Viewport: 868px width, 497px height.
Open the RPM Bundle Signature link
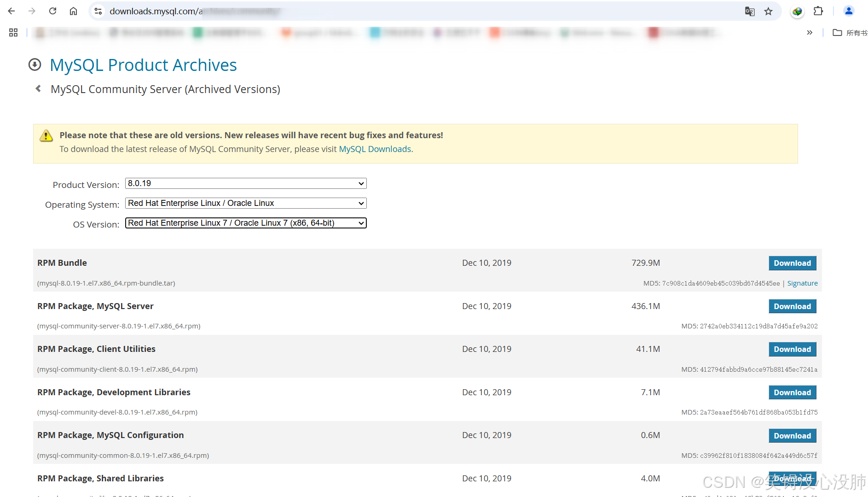(x=802, y=283)
